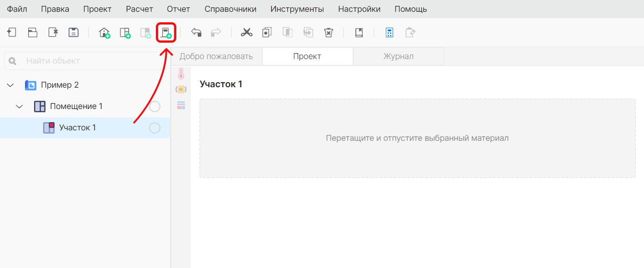The image size is (644, 268).
Task: Toggle circle marker for Участок 1
Action: (155, 128)
